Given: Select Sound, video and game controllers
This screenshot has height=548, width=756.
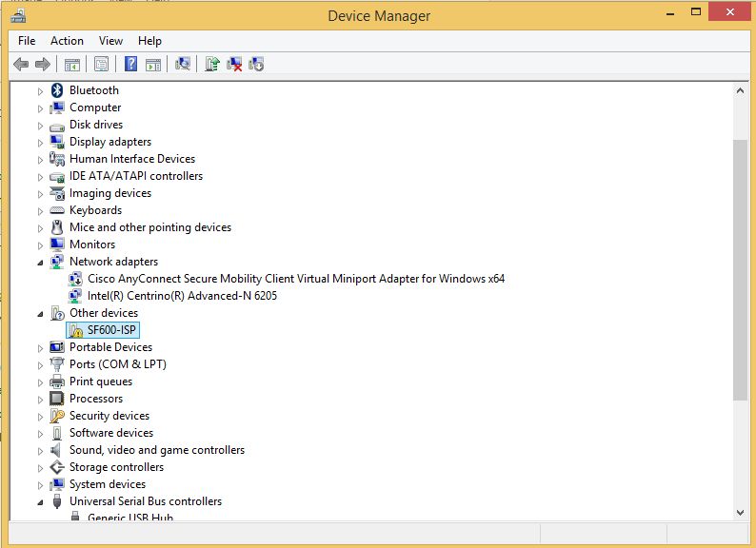Looking at the screenshot, I should pos(156,450).
